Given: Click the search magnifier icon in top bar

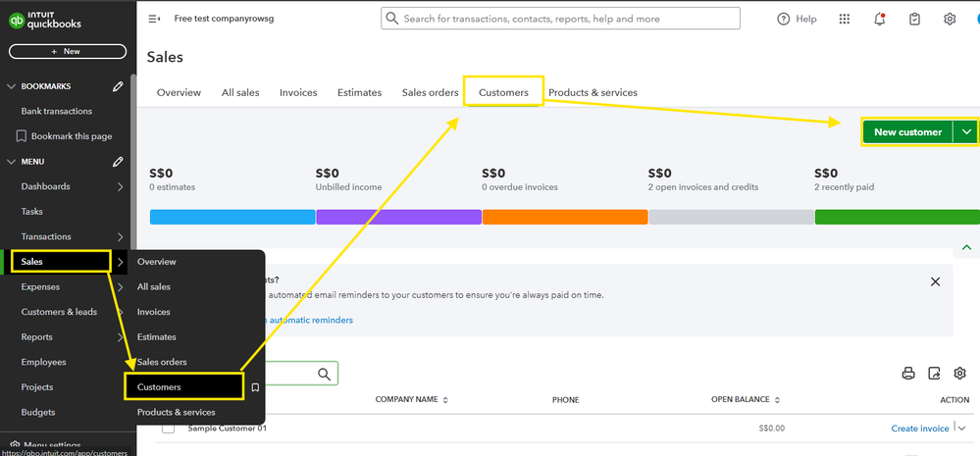Looking at the screenshot, I should click(391, 19).
